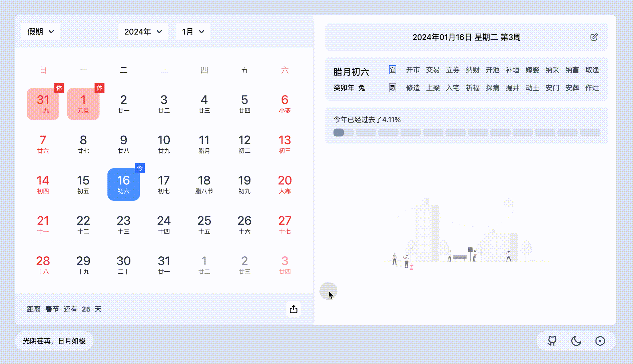Click the target circle icon at bottom right
633x364 pixels.
point(600,341)
